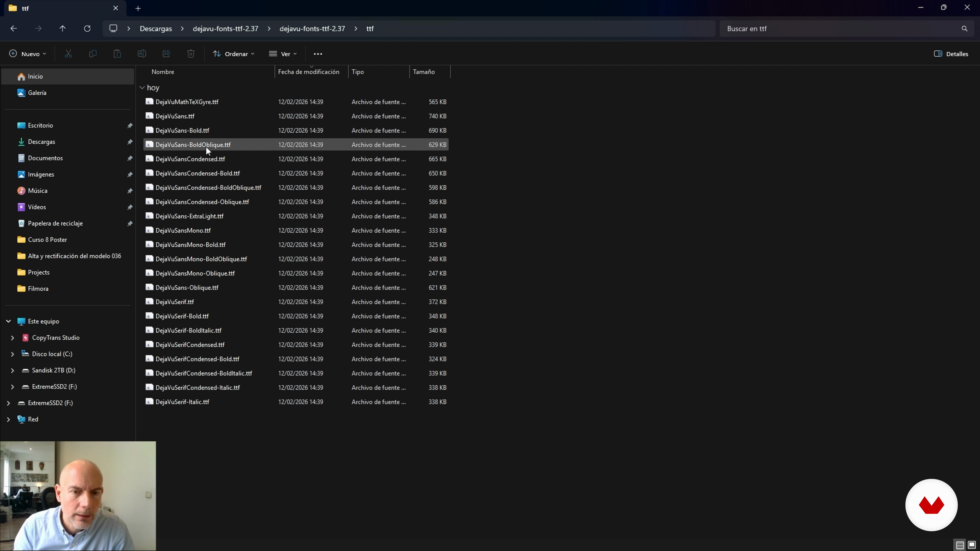Click the DejaVuSans.ttf file icon
980x551 pixels.
(150, 116)
